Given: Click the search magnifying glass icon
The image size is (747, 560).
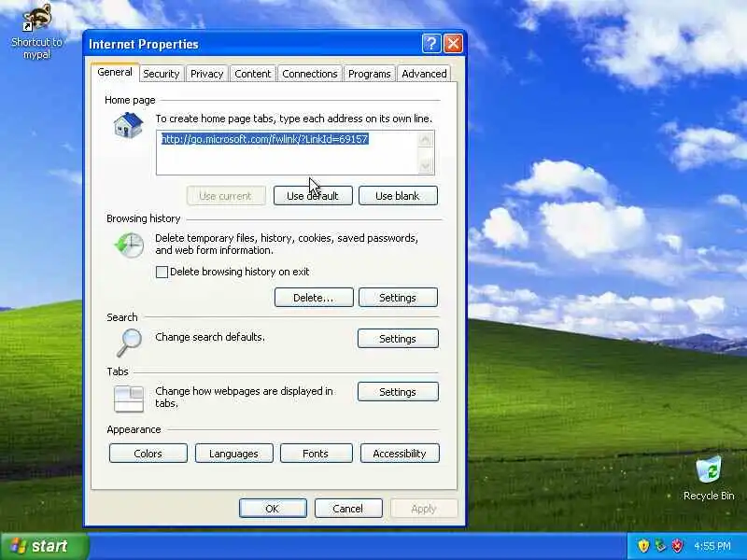Looking at the screenshot, I should [x=129, y=343].
